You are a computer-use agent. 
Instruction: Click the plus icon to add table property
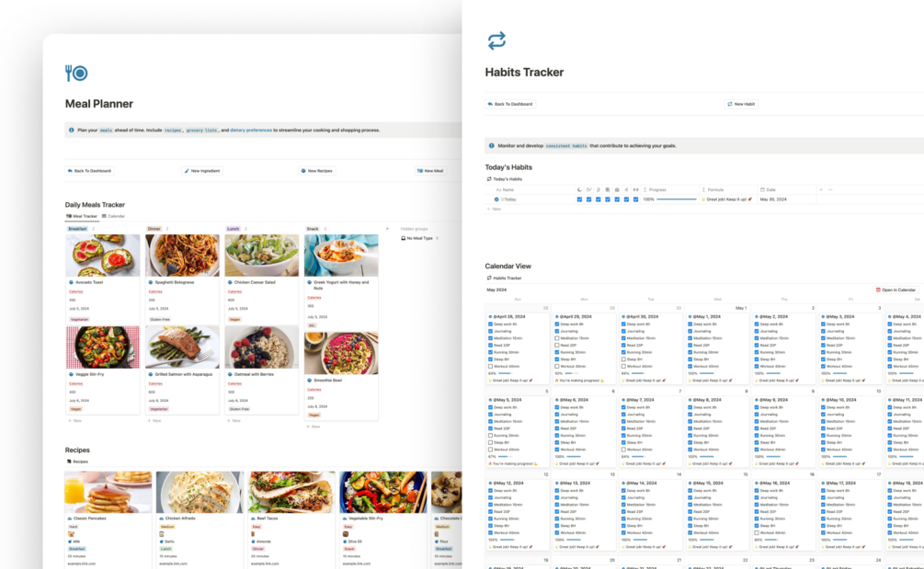coord(821,189)
